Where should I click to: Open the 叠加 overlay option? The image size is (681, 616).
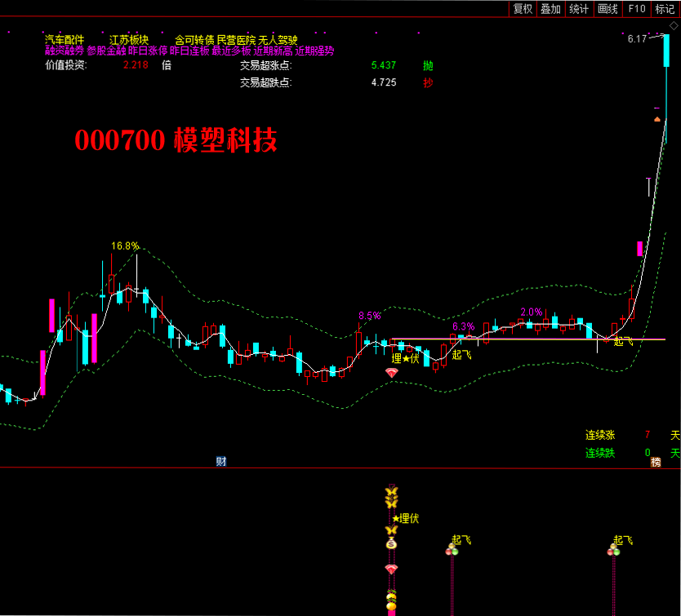[x=550, y=9]
